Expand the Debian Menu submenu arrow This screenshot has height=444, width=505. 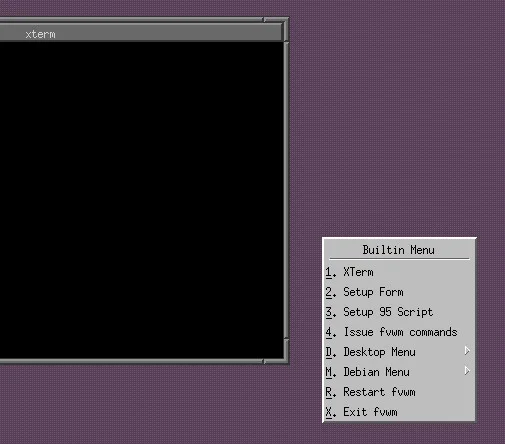(467, 371)
